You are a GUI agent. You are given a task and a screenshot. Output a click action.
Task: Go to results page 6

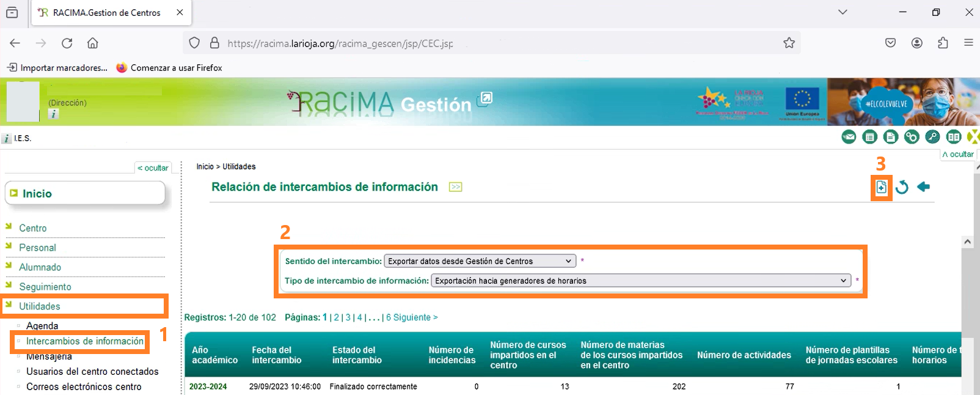coord(389,317)
